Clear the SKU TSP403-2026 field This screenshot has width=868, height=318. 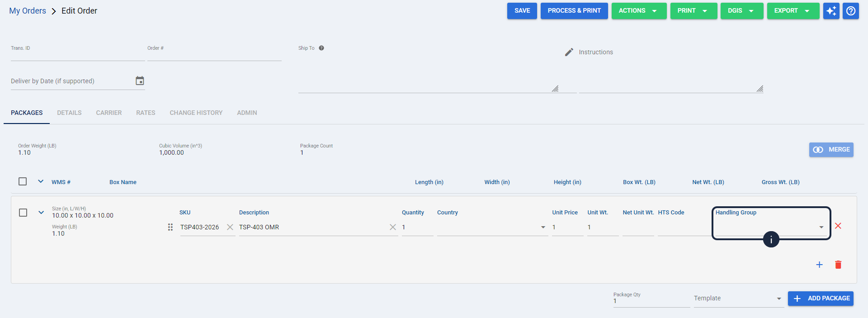[x=230, y=227]
